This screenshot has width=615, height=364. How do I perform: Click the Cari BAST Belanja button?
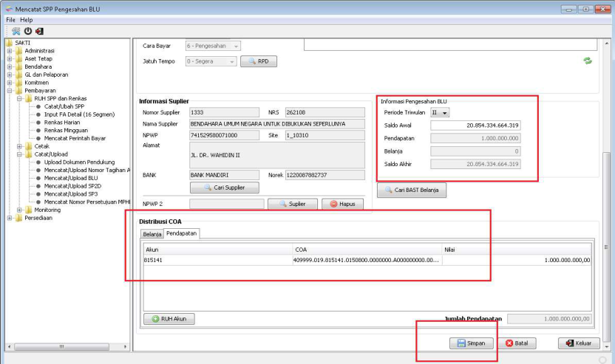412,190
